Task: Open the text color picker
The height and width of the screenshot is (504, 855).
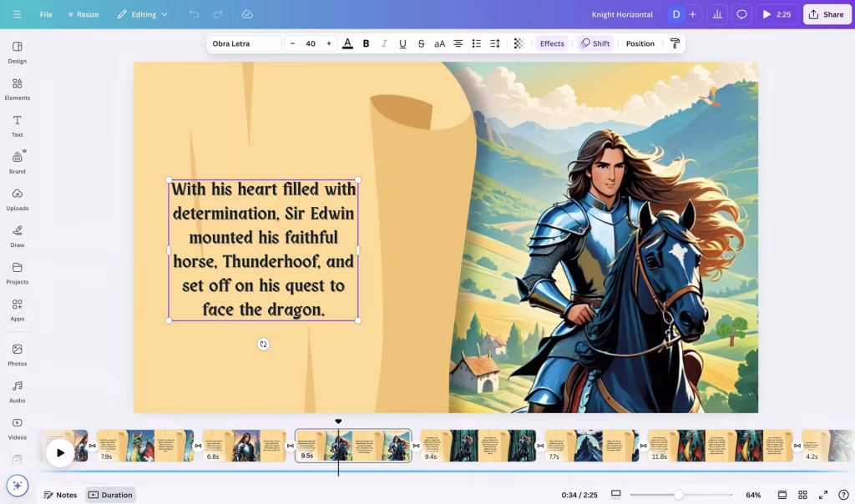Action: coord(347,43)
